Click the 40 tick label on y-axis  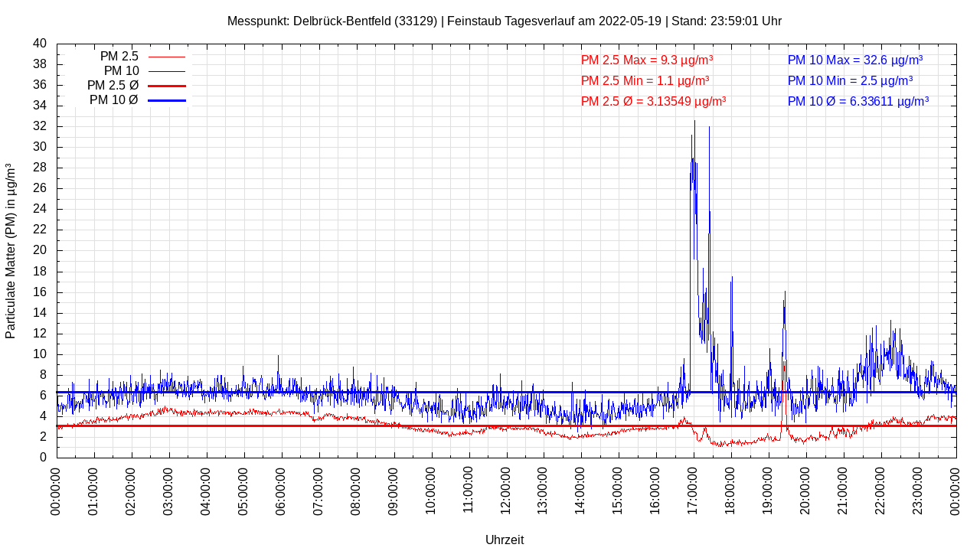(x=40, y=44)
